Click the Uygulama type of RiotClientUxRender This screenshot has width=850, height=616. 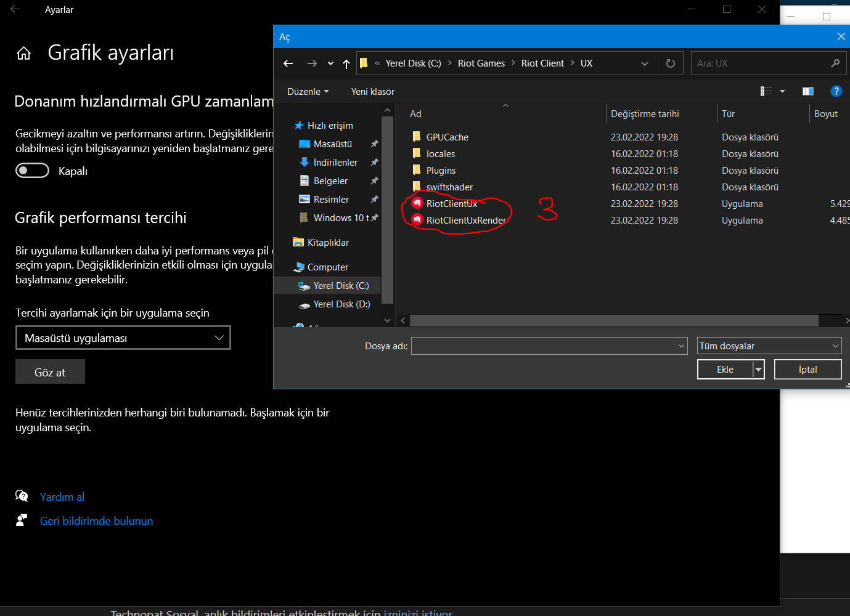pos(742,221)
